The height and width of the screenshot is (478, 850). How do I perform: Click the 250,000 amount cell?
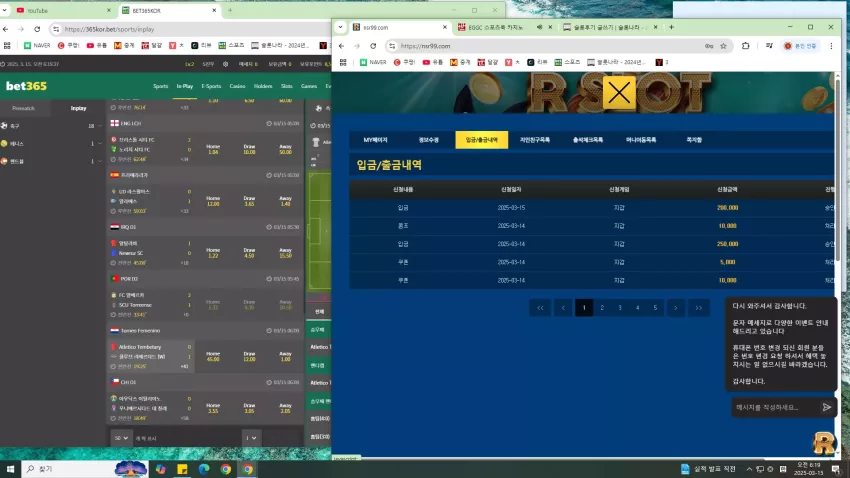[727, 244]
